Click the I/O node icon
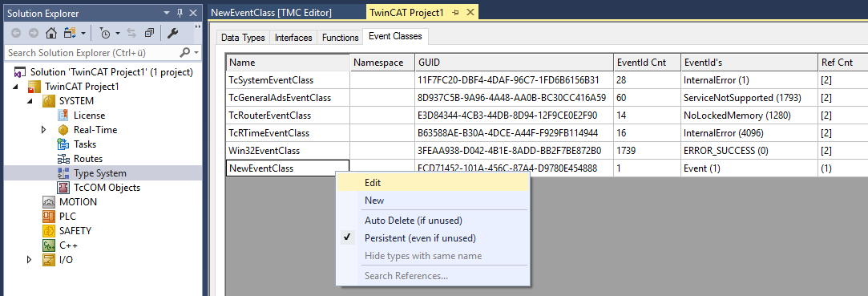This screenshot has width=868, height=296. coord(49,259)
